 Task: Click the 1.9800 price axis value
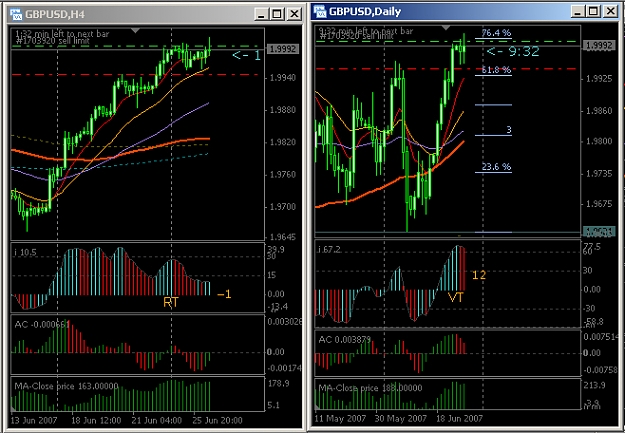point(599,142)
